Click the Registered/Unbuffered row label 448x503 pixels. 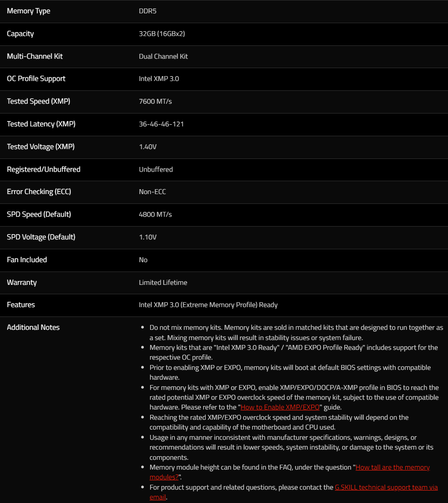44,169
